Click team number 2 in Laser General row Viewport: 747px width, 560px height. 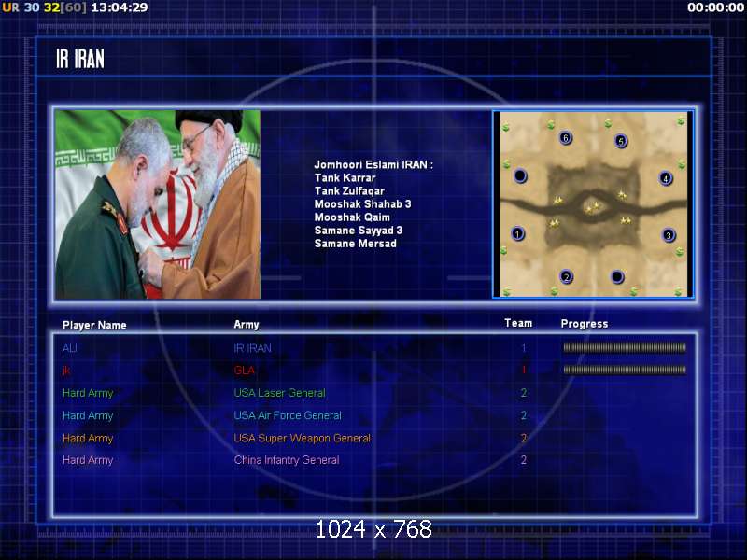click(524, 393)
